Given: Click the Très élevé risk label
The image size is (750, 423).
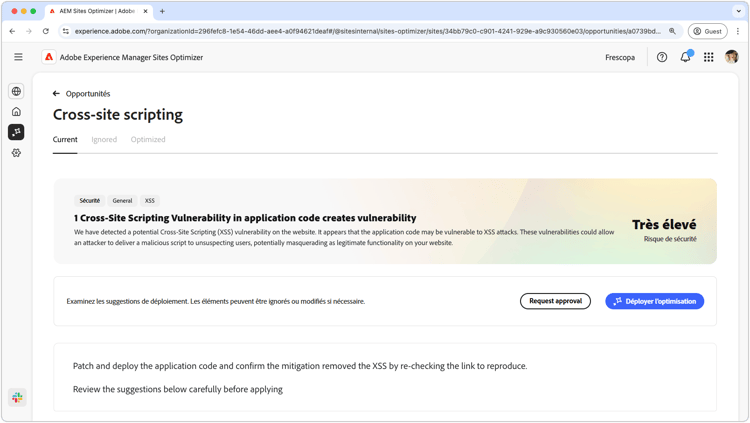Looking at the screenshot, I should [664, 224].
